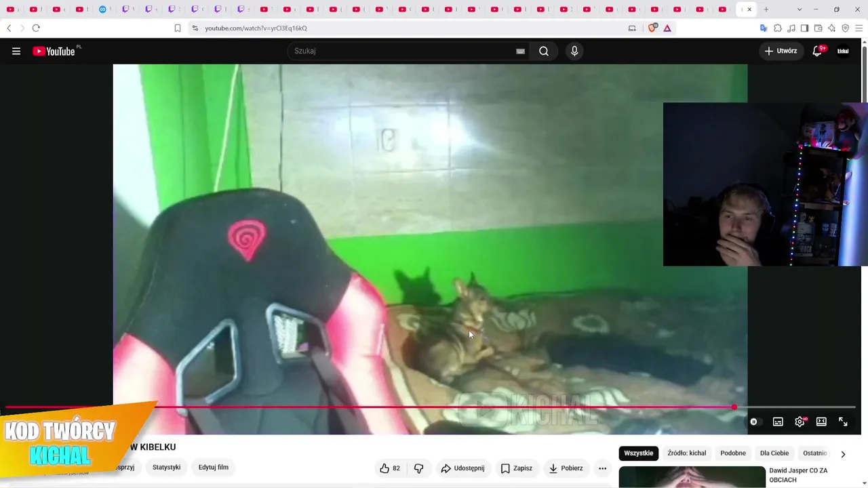The width and height of the screenshot is (868, 488).
Task: Click the address bar URL
Action: (256, 28)
